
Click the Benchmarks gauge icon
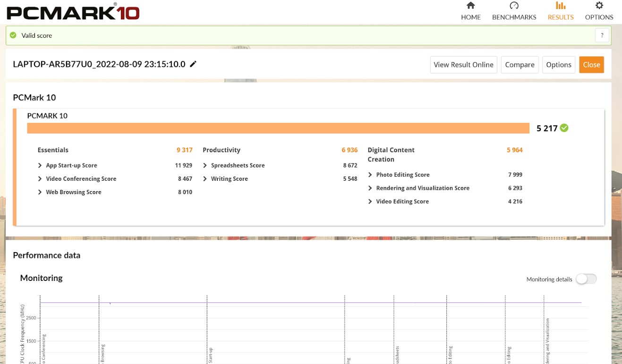(x=514, y=6)
